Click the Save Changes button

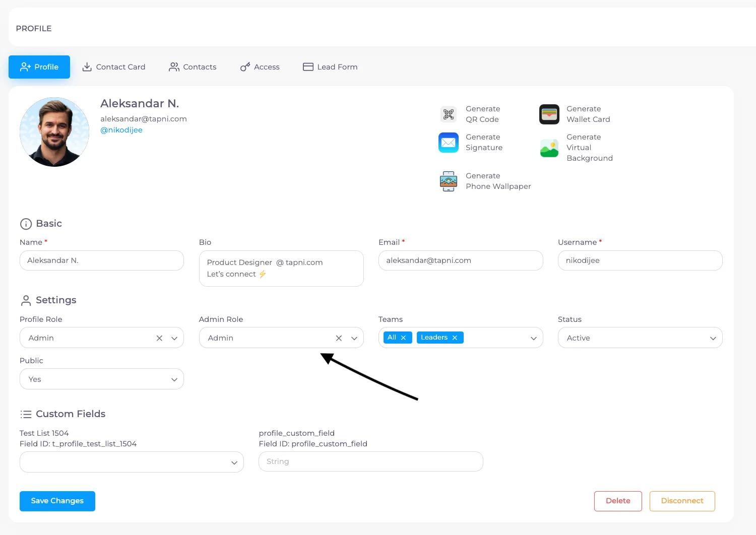tap(57, 501)
